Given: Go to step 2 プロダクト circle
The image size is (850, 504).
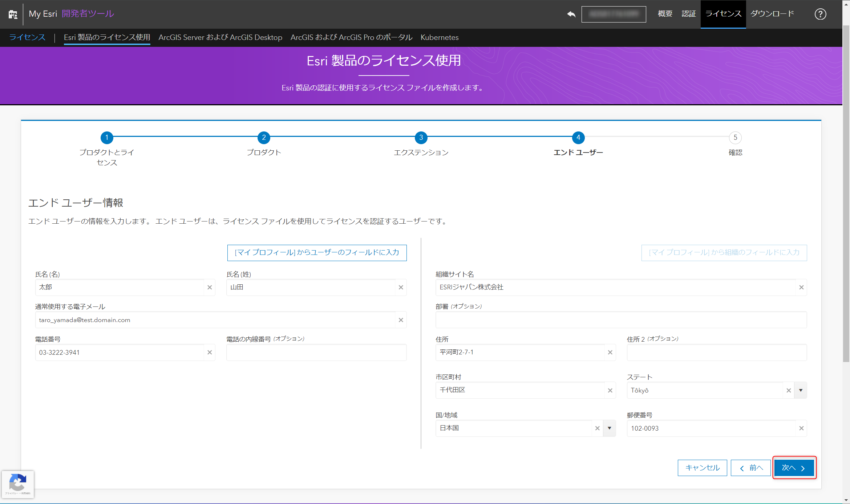Looking at the screenshot, I should 264,138.
